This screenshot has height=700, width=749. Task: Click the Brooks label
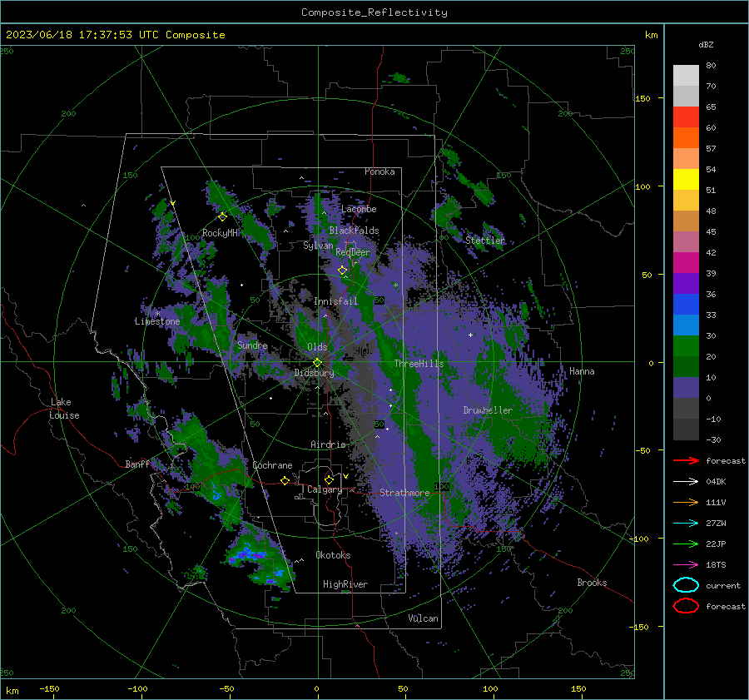click(x=592, y=583)
